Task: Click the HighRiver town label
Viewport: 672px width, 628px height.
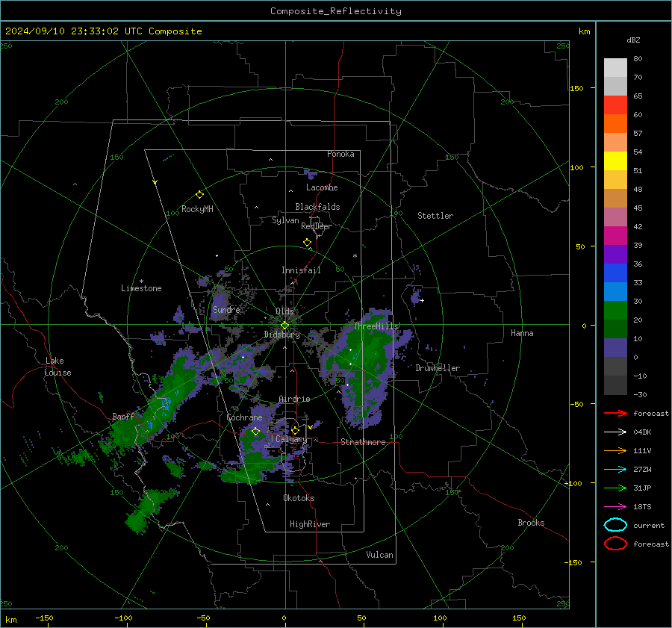Action: click(x=310, y=524)
